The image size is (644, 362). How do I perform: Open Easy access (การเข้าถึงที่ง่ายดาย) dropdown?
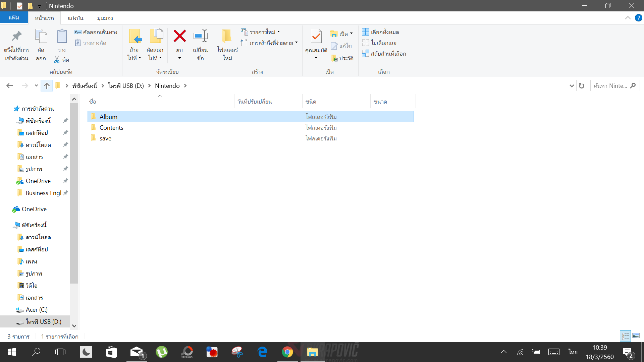pos(269,43)
